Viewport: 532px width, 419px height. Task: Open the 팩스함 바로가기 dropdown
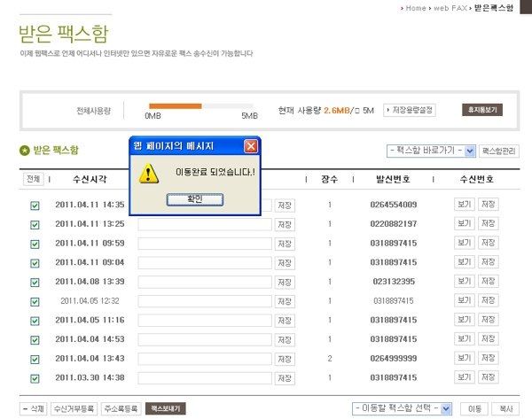[431, 151]
